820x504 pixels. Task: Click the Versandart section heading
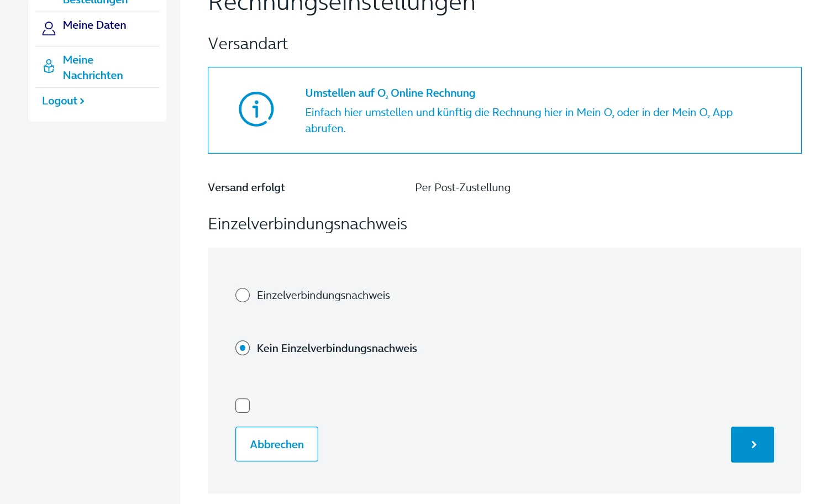tap(248, 44)
